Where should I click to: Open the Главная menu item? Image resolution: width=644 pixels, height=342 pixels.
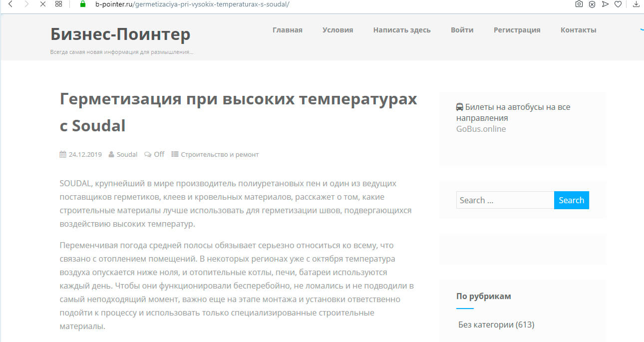click(288, 30)
